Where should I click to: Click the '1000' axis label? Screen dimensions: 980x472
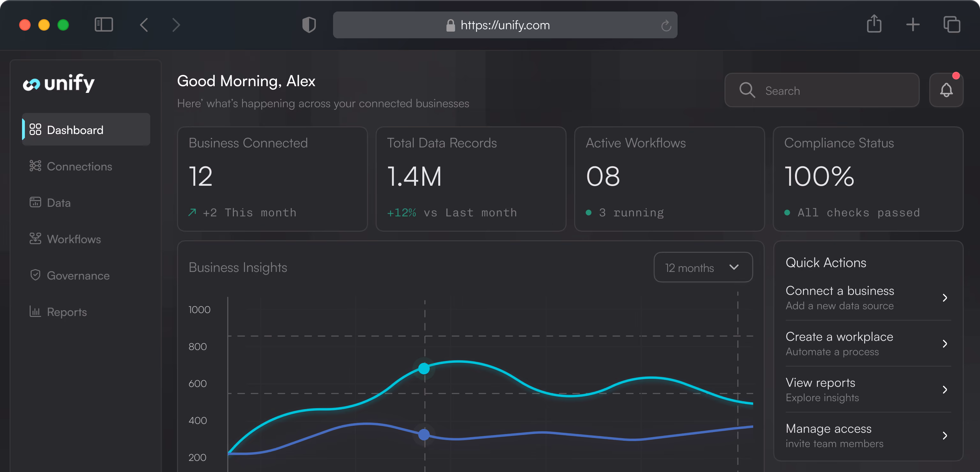[199, 310]
